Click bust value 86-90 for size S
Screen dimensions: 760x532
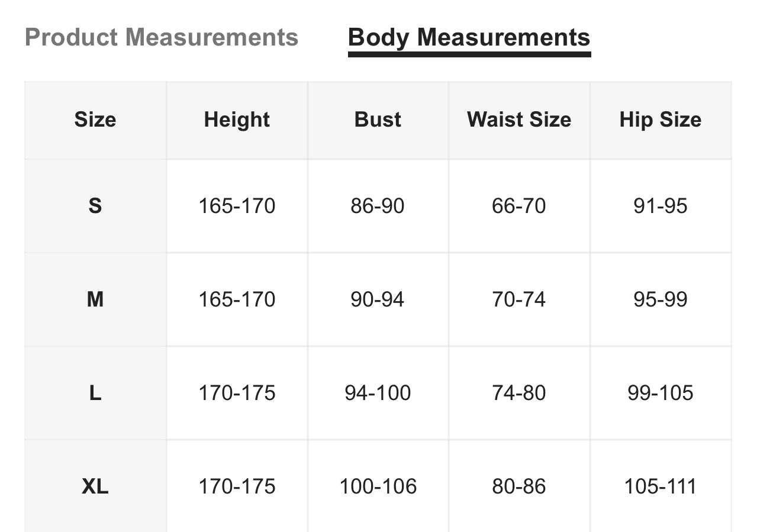[x=378, y=206]
